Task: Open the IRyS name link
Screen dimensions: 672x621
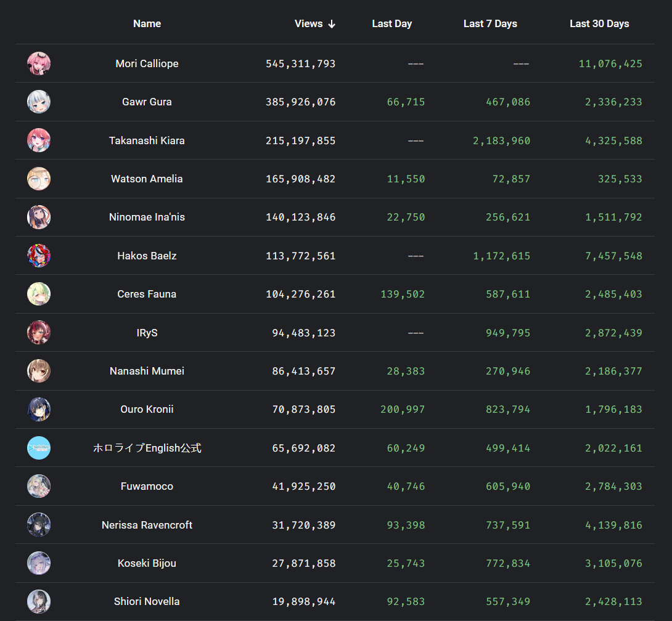Action: [x=147, y=333]
